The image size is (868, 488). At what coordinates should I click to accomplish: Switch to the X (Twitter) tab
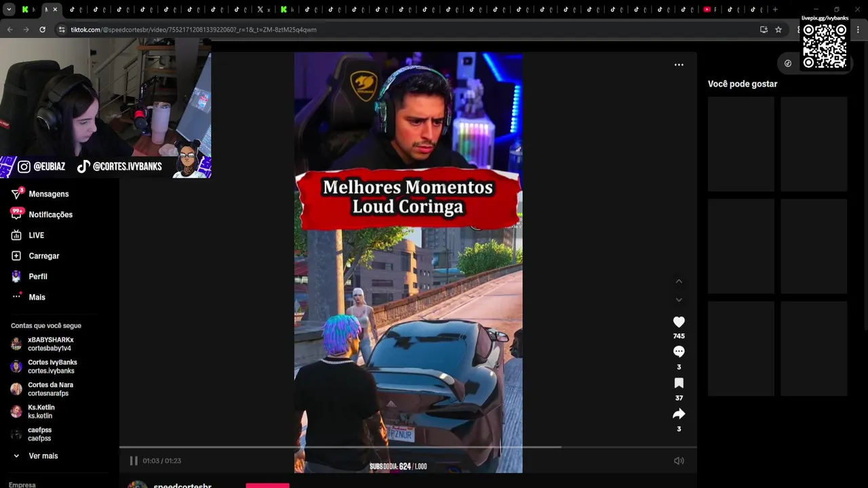263,9
